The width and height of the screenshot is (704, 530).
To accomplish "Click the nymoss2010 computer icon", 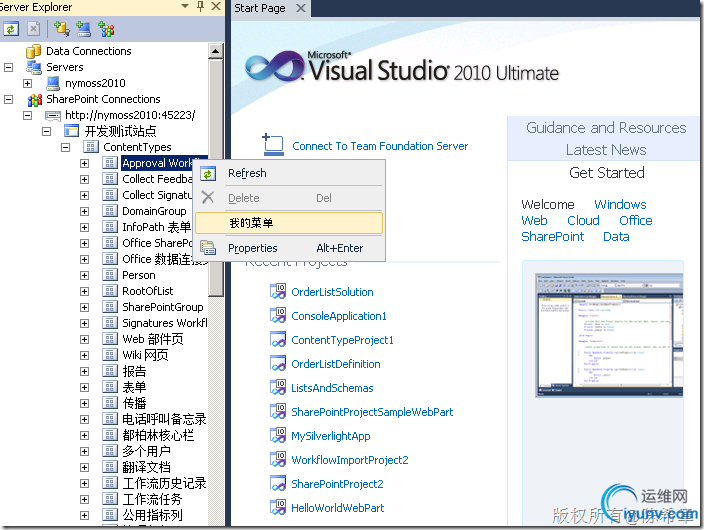I will pos(53,83).
